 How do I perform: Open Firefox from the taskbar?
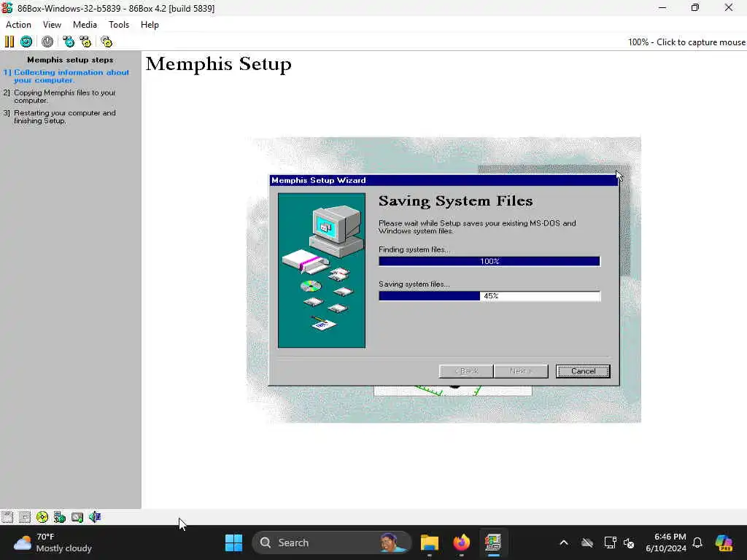tap(461, 542)
